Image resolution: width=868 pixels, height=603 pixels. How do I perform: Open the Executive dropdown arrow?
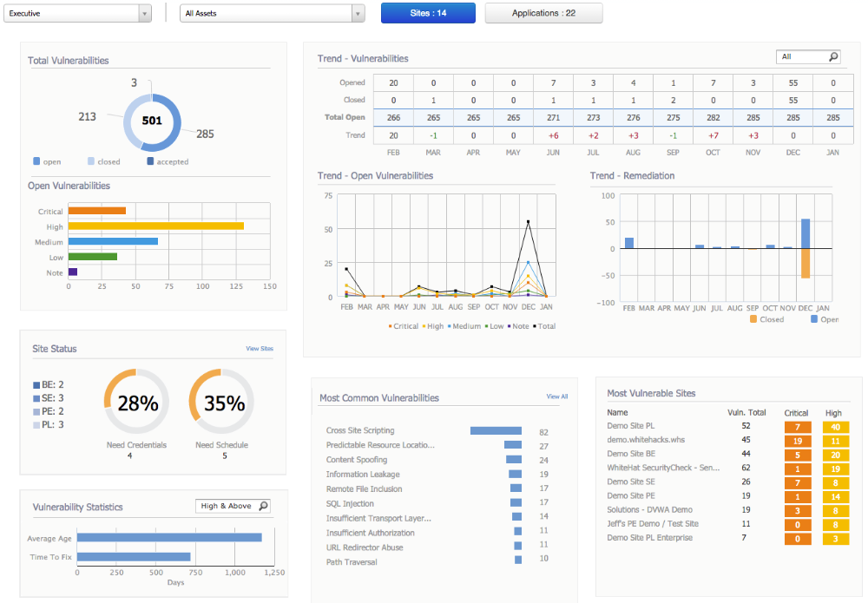coord(145,13)
